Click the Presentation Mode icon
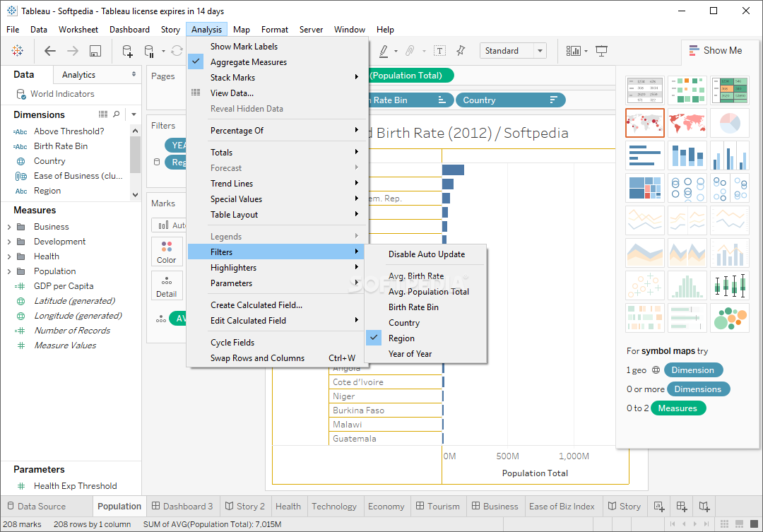 point(601,51)
